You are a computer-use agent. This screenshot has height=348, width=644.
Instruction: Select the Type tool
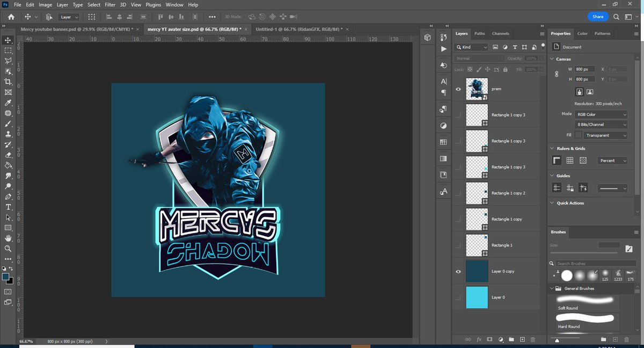tap(8, 207)
